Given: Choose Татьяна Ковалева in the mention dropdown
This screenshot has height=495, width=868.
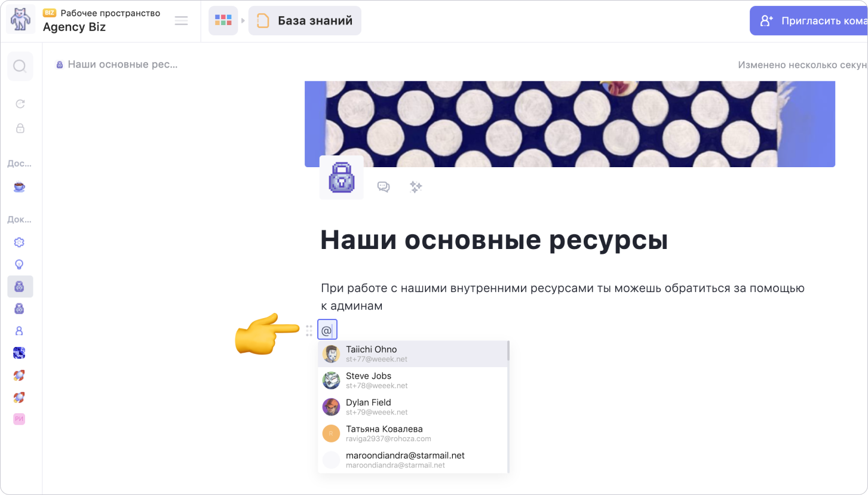Looking at the screenshot, I should [x=412, y=433].
